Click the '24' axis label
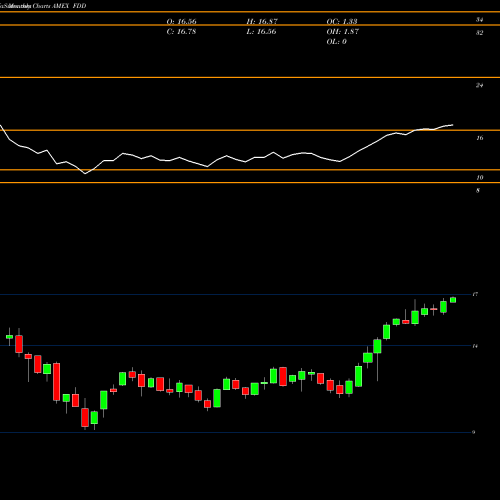The height and width of the screenshot is (500, 500). [x=479, y=85]
